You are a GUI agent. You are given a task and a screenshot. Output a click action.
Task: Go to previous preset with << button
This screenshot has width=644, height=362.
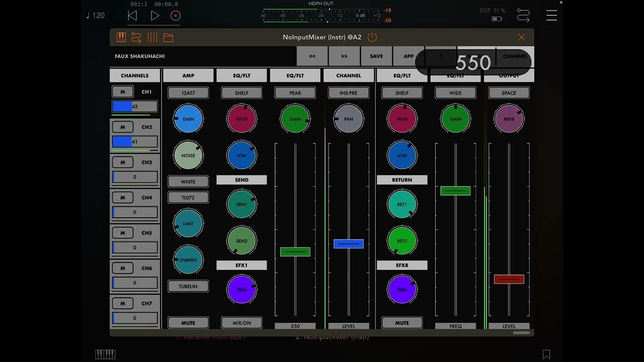(312, 56)
